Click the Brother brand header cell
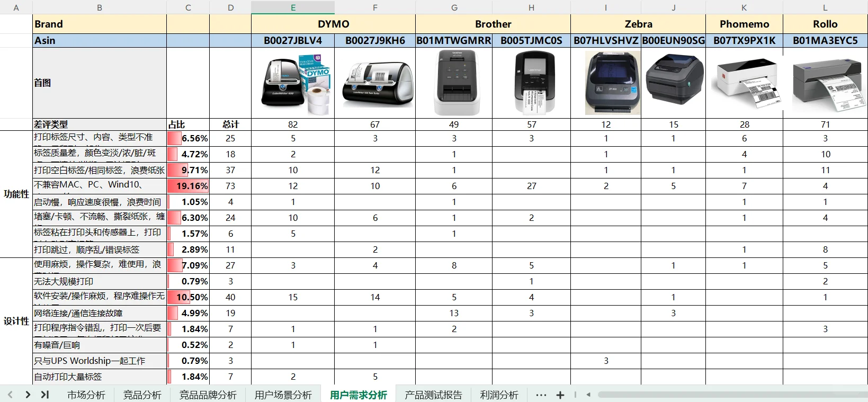The width and height of the screenshot is (868, 402). point(493,24)
